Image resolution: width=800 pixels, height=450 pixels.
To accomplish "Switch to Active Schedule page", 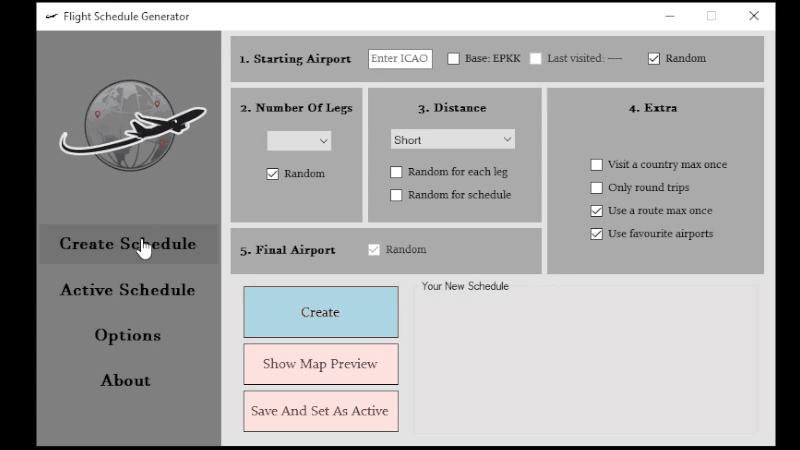I will [x=128, y=290].
